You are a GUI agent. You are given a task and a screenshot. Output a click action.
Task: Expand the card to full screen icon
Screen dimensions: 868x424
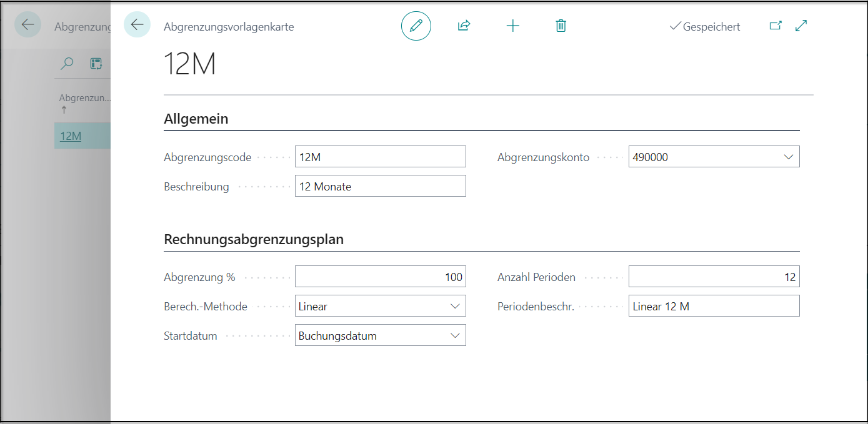click(x=801, y=25)
